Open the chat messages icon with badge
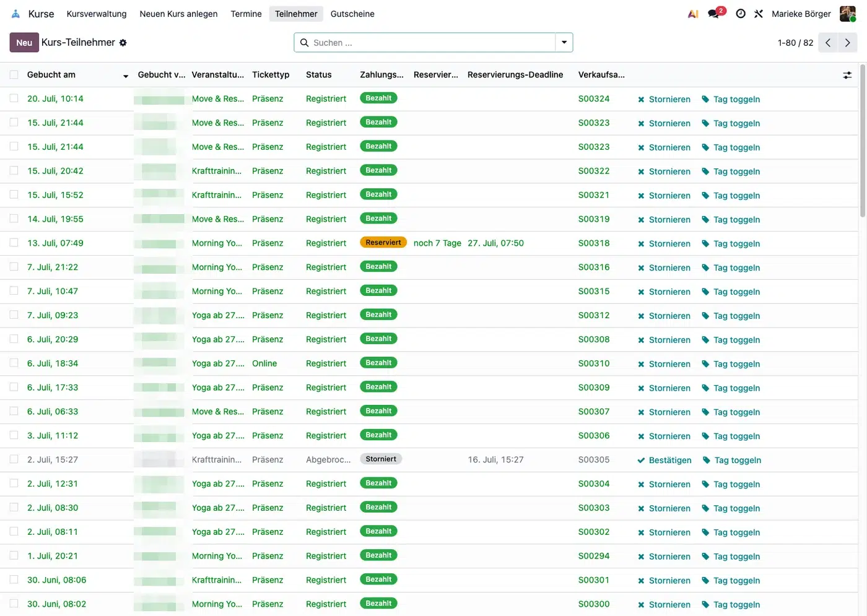The height and width of the screenshot is (616, 867). 717,13
